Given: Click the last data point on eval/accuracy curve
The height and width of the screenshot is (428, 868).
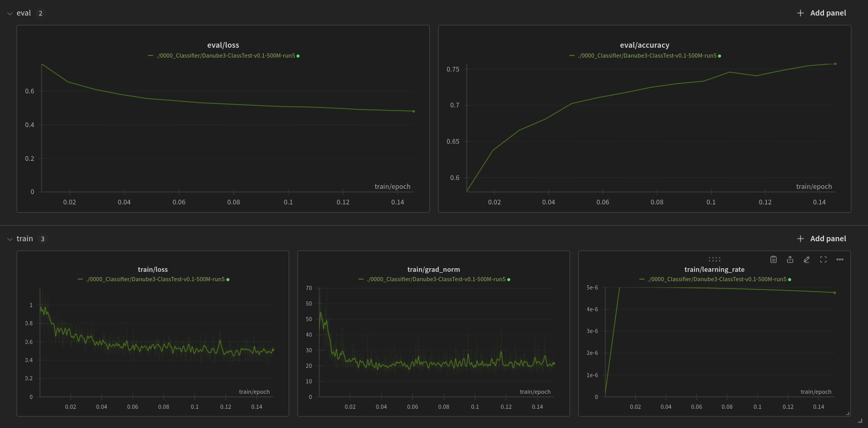Looking at the screenshot, I should click(x=835, y=64).
